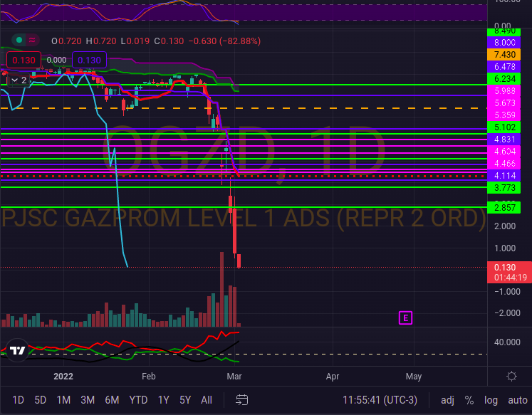Image resolution: width=532 pixels, height=415 pixels.
Task: Click the 5.359 magenta price label
Action: (x=504, y=115)
